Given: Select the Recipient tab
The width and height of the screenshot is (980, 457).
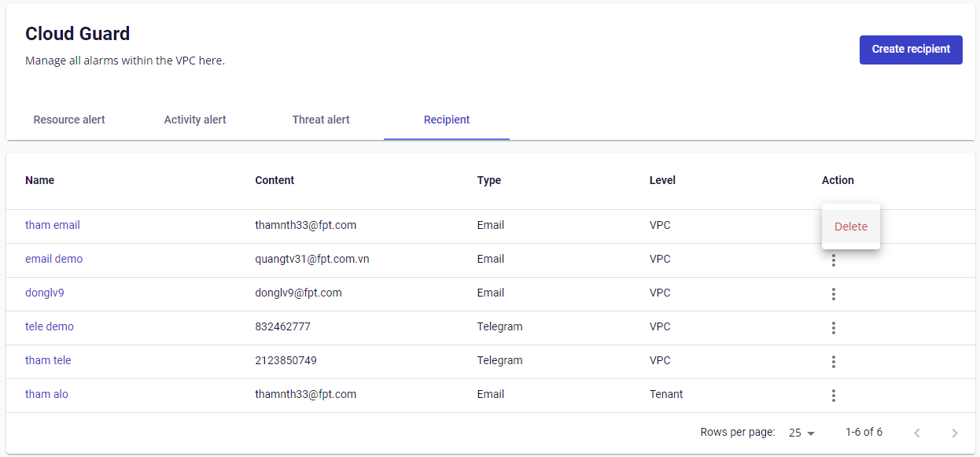Looking at the screenshot, I should (447, 120).
